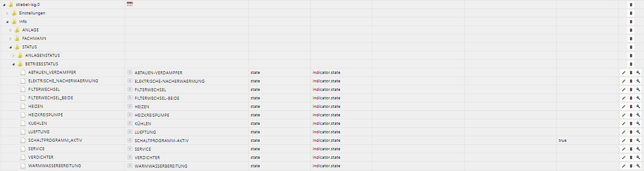Collapse the STATUS folder
Image resolution: width=644 pixels, height=171 pixels.
coord(11,47)
